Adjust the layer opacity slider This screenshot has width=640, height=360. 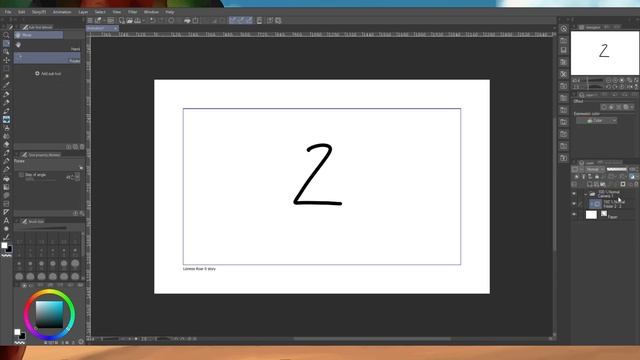click(x=617, y=169)
